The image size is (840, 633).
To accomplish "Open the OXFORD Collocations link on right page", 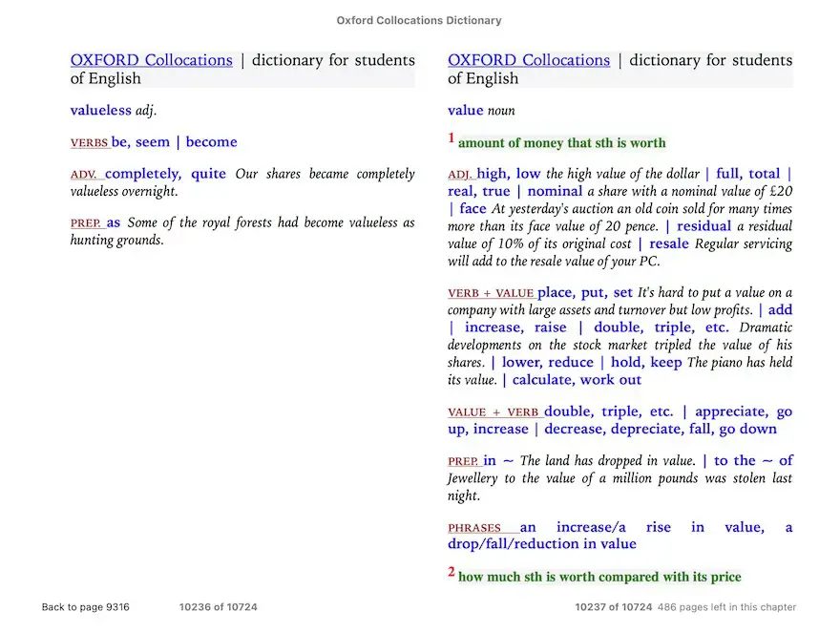I will click(528, 60).
